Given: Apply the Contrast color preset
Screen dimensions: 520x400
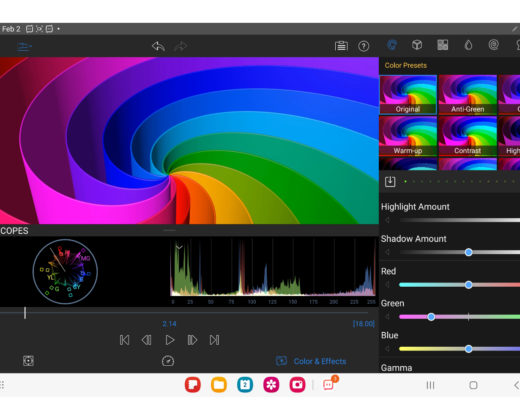Looking at the screenshot, I should (x=467, y=136).
